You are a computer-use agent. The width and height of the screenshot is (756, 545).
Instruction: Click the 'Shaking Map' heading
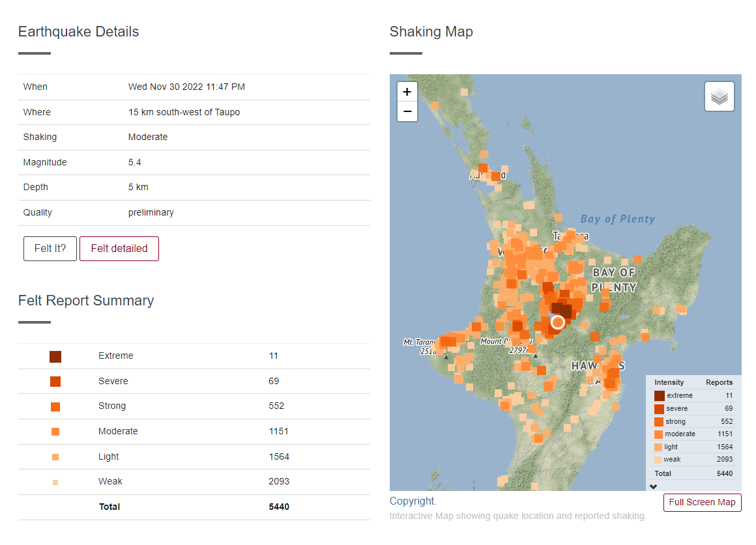(x=431, y=32)
